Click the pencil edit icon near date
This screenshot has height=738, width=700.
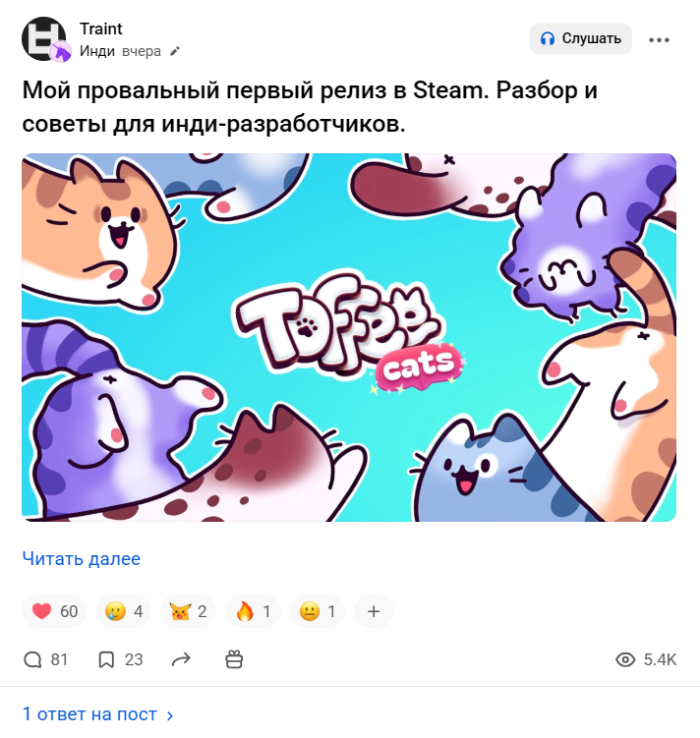[175, 51]
